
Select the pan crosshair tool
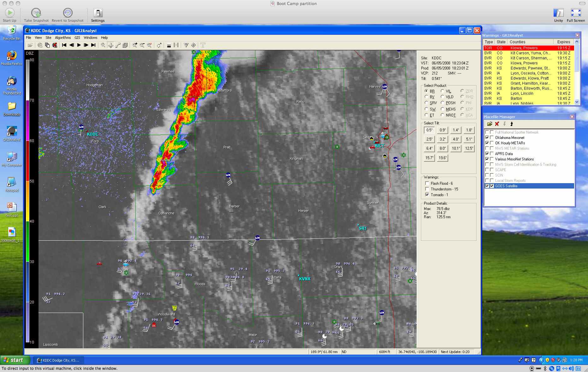tap(110, 45)
